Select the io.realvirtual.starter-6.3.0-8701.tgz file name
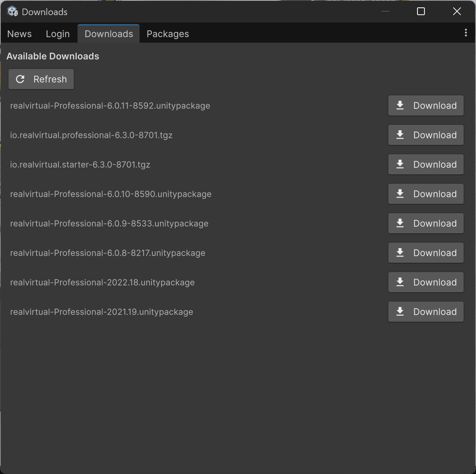Screen dimensions: 476x474 tap(80, 165)
